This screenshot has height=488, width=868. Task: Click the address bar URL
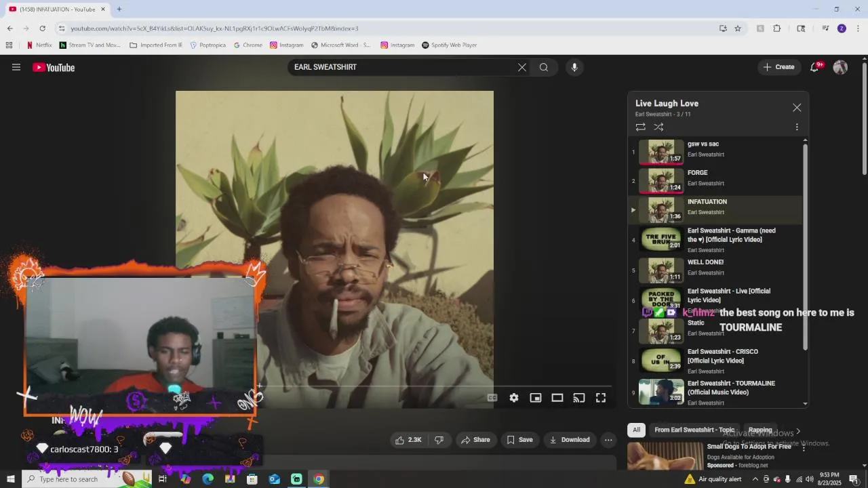coord(214,28)
